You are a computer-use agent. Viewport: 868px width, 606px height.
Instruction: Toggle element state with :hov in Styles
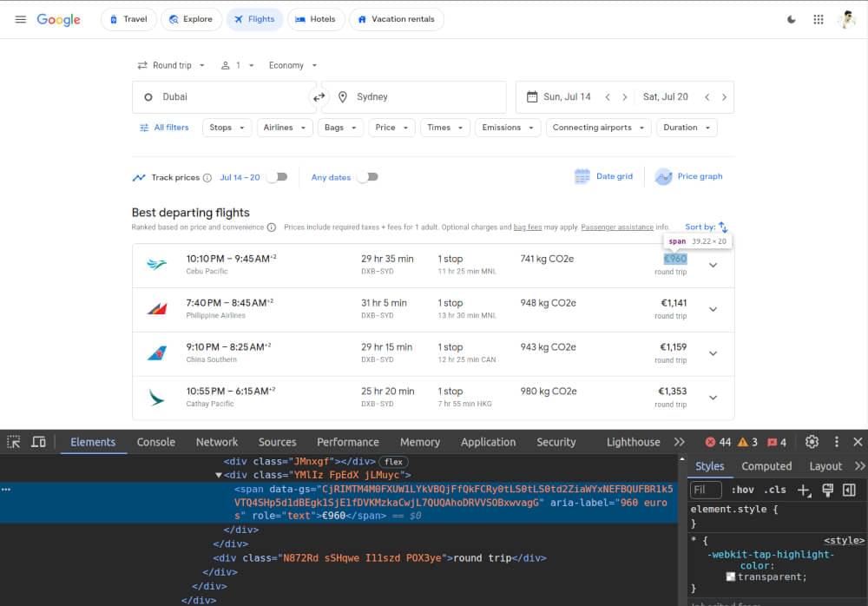pyautogui.click(x=743, y=489)
